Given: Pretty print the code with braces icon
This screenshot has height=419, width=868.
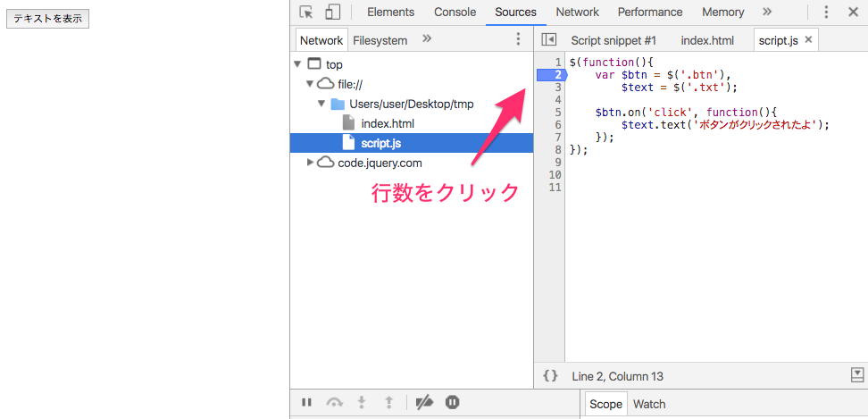Looking at the screenshot, I should point(550,376).
